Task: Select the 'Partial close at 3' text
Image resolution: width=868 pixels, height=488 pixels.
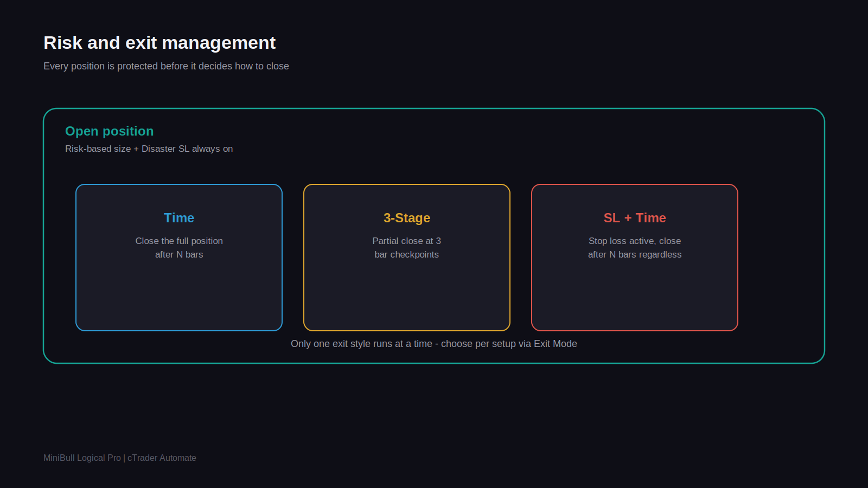Action: pyautogui.click(x=407, y=241)
